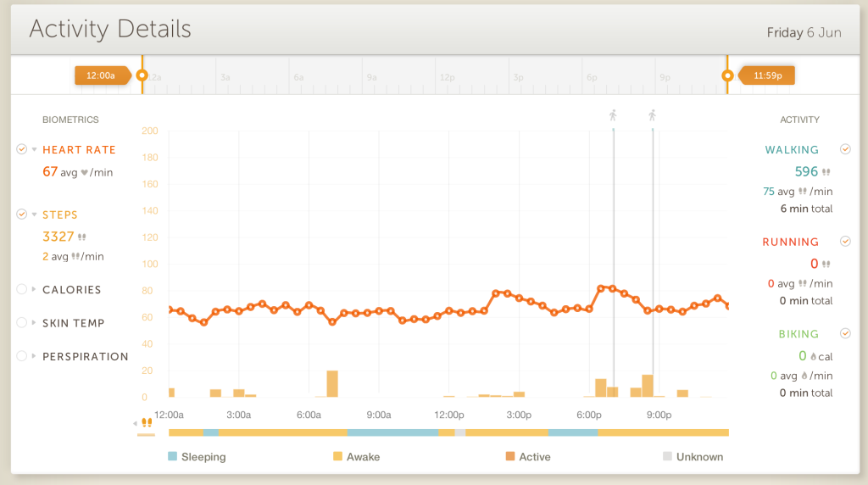Click the heart icon in heart rate average
Image resolution: width=868 pixels, height=485 pixels.
click(84, 173)
